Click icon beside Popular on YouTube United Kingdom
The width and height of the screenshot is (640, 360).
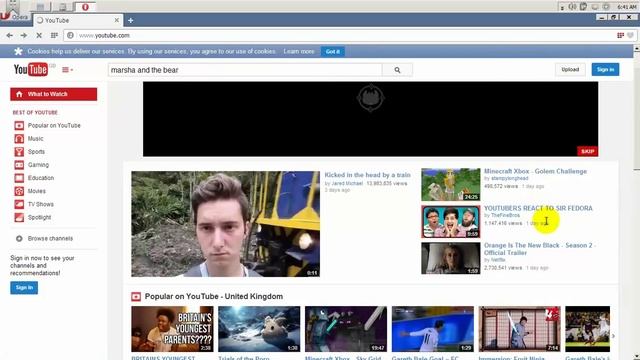(136, 296)
